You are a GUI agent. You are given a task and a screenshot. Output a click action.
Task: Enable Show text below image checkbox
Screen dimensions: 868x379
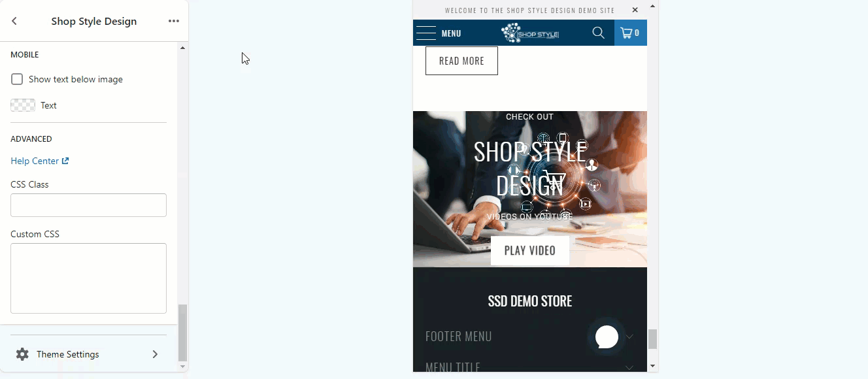tap(17, 79)
